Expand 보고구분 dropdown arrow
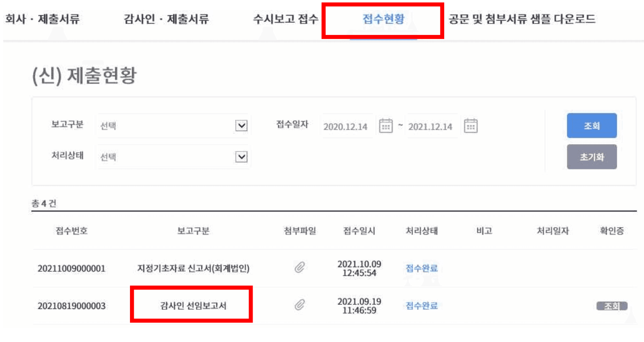 [241, 126]
